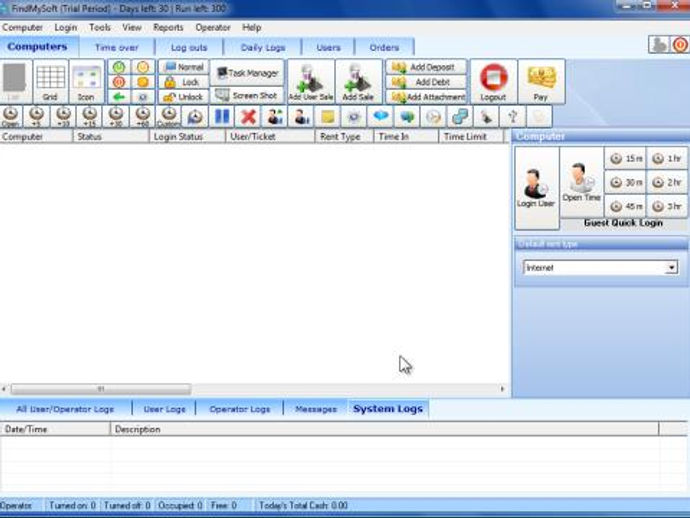Open the Computer menu
This screenshot has height=518, width=690.
22,27
